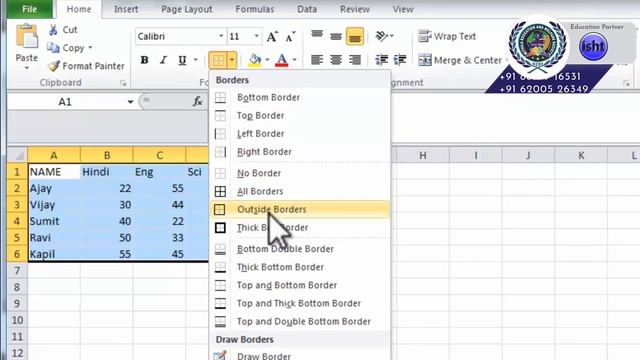Switch to the Data tab
Screen dimensions: 640x360
[307, 9]
